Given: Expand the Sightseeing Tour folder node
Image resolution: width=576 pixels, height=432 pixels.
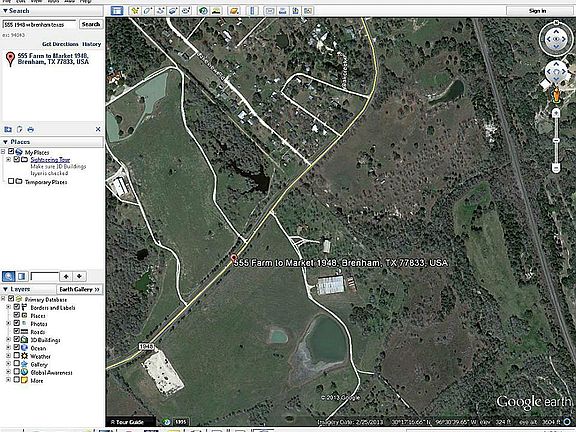Looking at the screenshot, I should click(8, 159).
